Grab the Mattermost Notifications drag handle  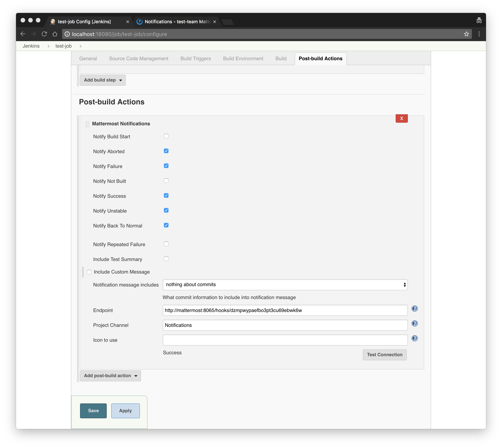[x=87, y=124]
